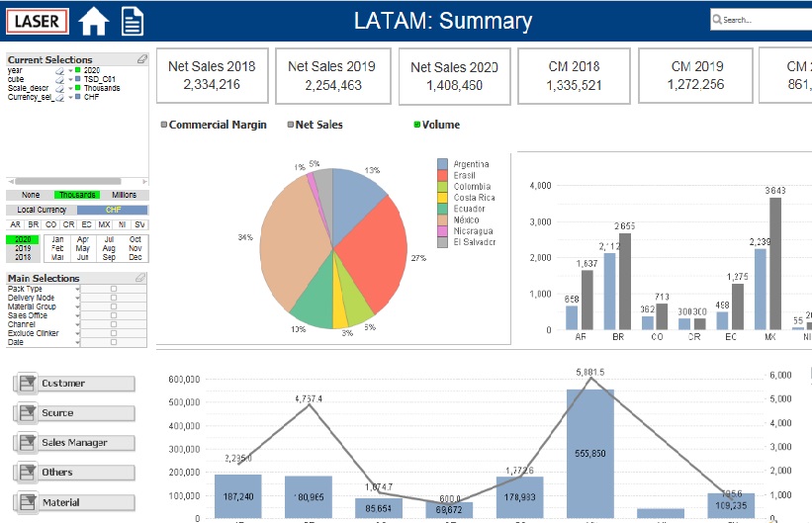Expand the year selection dropdown arrow

[71, 70]
